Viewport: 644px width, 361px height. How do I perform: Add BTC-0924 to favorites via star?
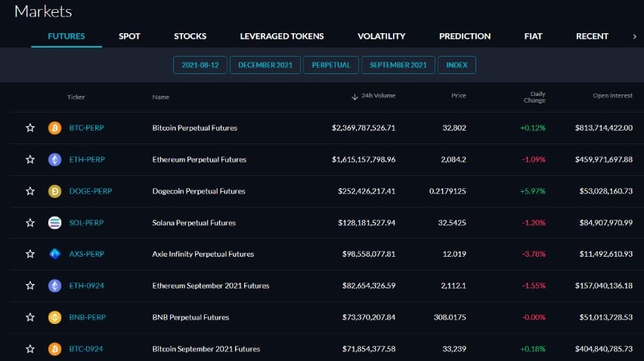coord(30,349)
